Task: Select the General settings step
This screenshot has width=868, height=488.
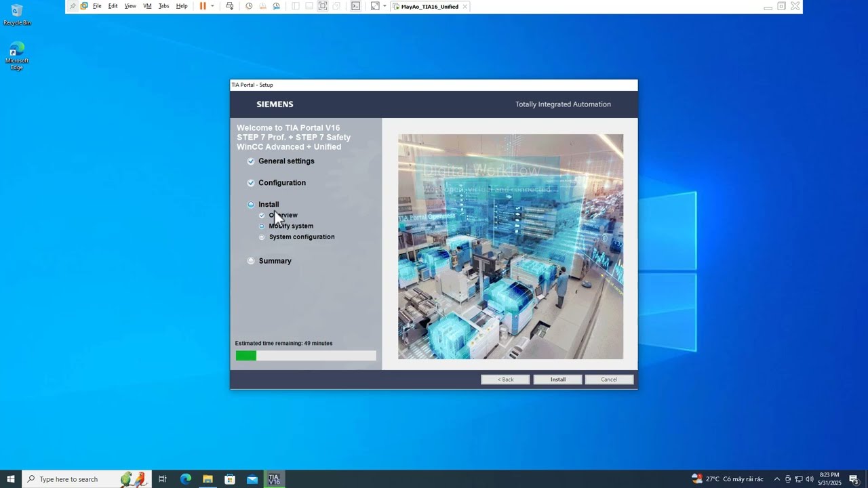Action: pyautogui.click(x=286, y=161)
